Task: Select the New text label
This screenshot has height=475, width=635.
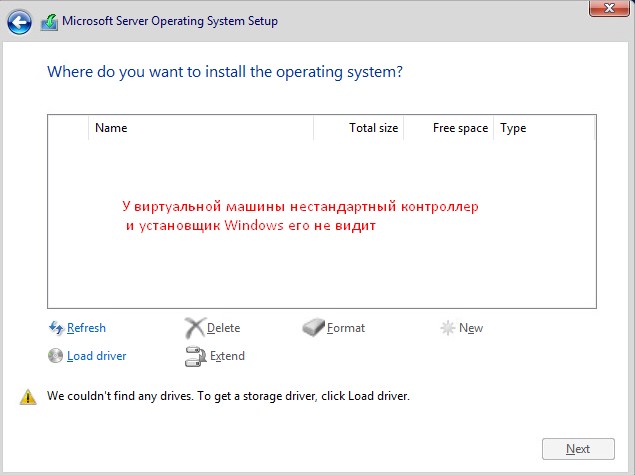Action: pyautogui.click(x=471, y=328)
